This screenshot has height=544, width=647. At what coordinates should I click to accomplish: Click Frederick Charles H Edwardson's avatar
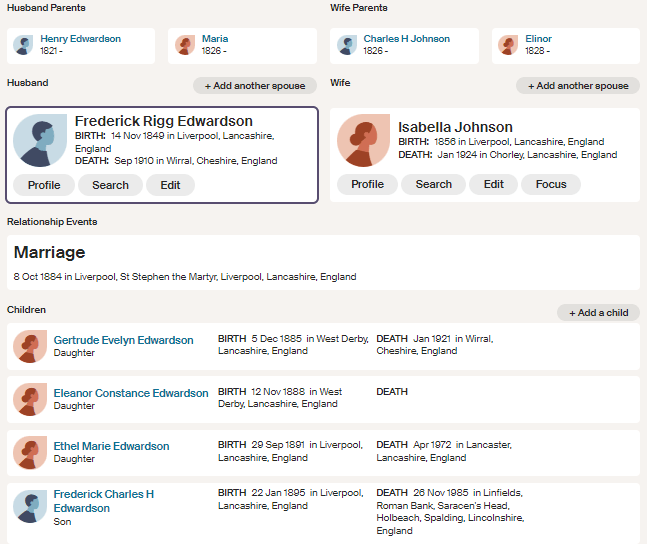click(x=30, y=506)
